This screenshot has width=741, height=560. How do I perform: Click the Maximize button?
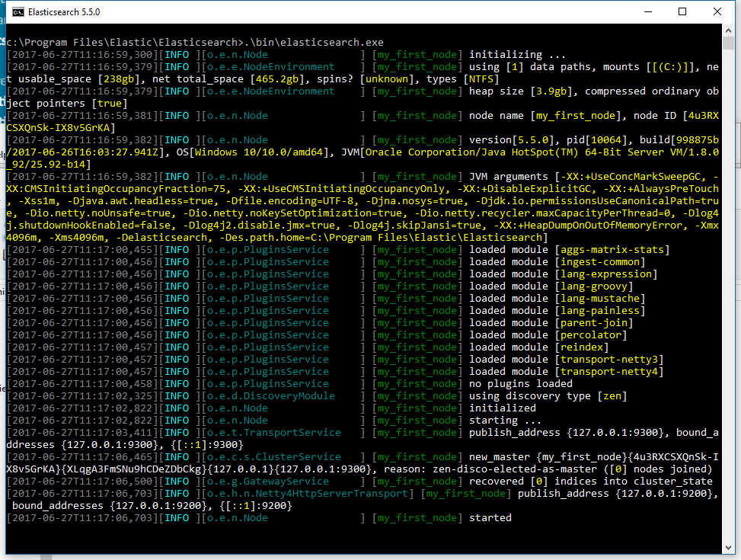(x=682, y=11)
